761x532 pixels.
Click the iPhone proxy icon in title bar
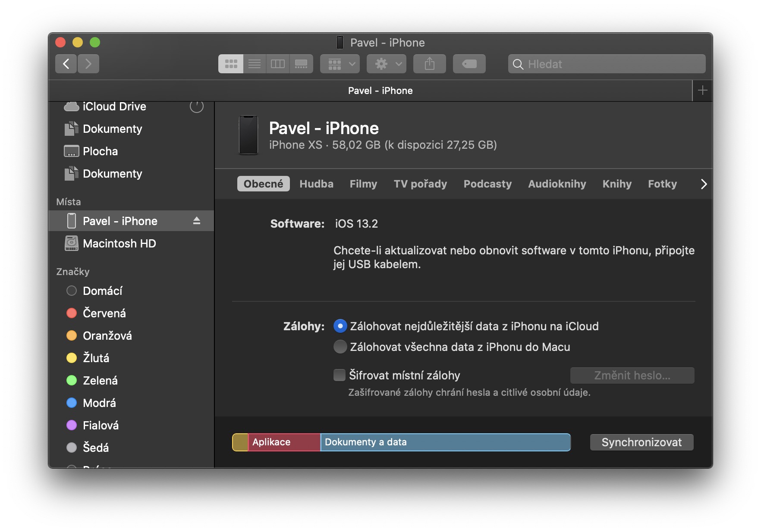(x=340, y=42)
